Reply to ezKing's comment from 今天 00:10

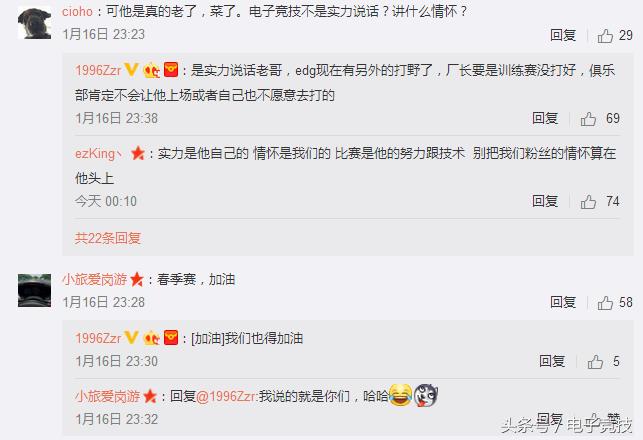pyautogui.click(x=545, y=201)
